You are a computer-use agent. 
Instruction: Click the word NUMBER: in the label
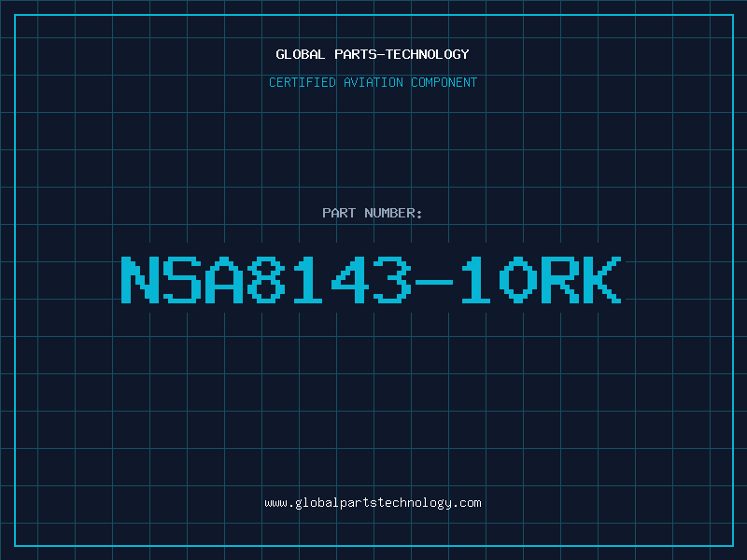393,213
